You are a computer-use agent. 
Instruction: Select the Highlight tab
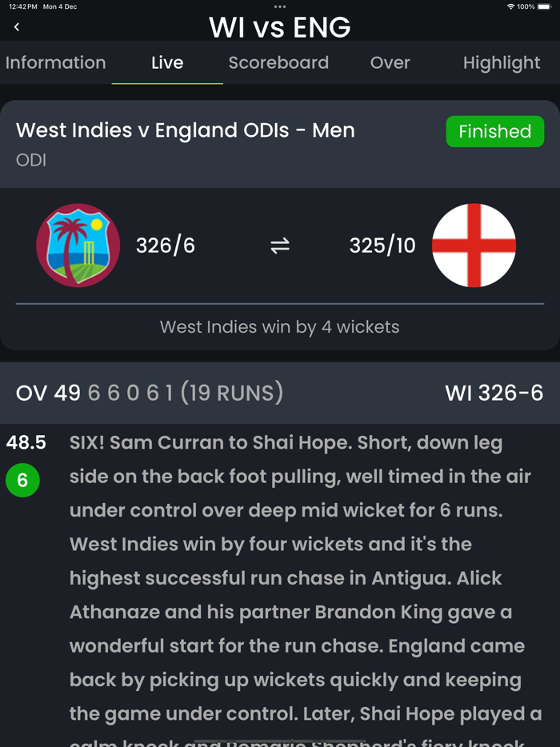tap(502, 62)
